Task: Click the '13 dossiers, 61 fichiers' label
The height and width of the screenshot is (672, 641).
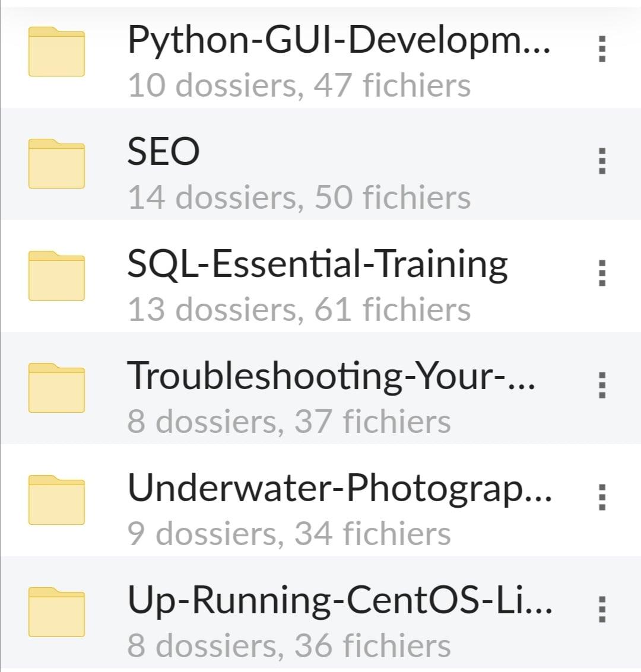Action: tap(299, 308)
